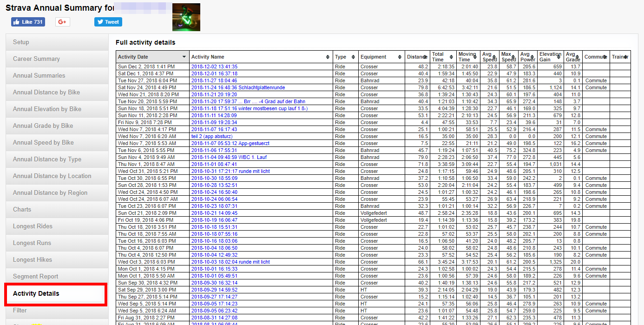
Task: Open 2018-10-31 'runde mit licht' activity
Action: (230, 171)
